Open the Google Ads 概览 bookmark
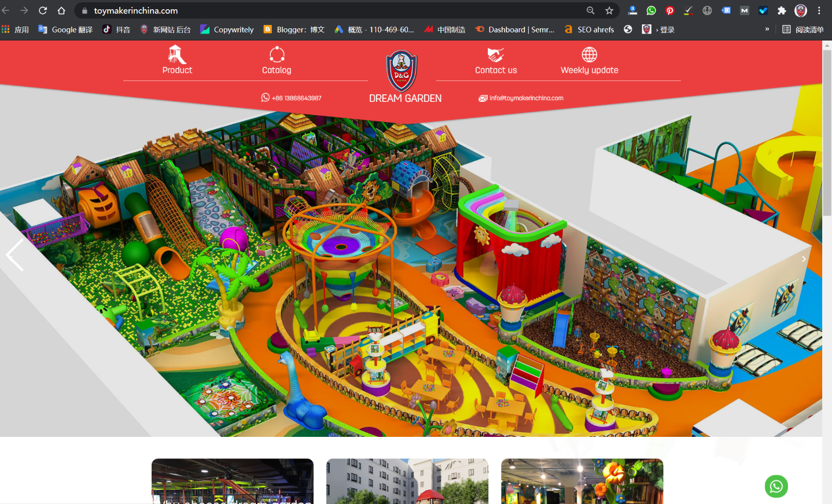Image resolution: width=832 pixels, height=504 pixels. (x=374, y=30)
